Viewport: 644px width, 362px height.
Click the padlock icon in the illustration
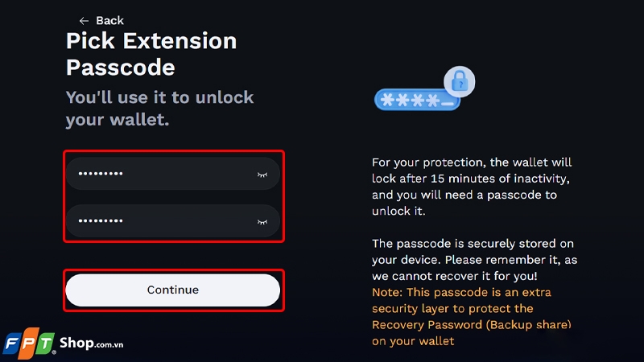click(460, 80)
